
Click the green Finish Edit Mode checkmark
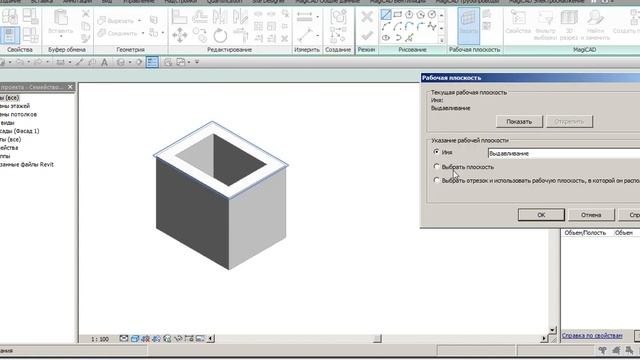pyautogui.click(x=367, y=36)
